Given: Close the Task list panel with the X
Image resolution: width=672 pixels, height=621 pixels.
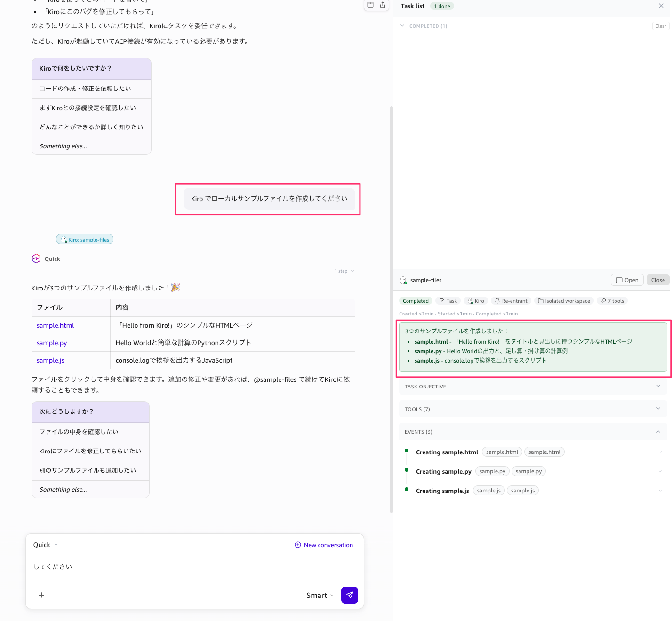Looking at the screenshot, I should coord(661,6).
